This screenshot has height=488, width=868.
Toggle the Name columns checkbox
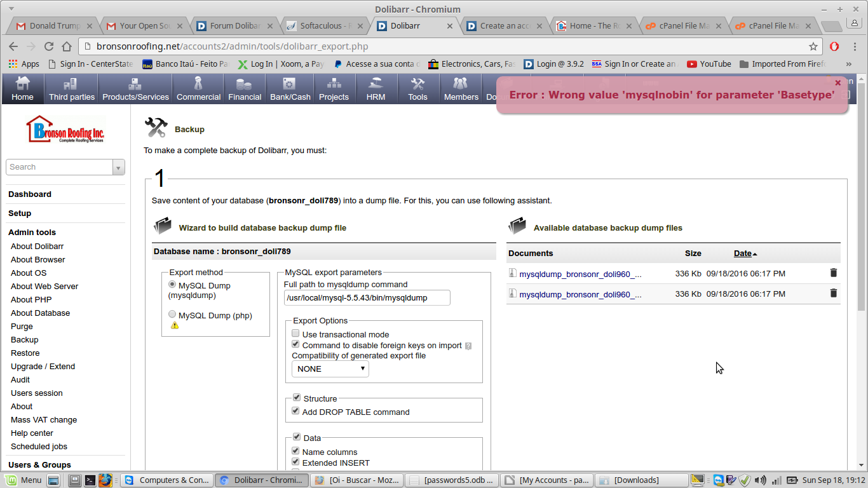(x=295, y=451)
